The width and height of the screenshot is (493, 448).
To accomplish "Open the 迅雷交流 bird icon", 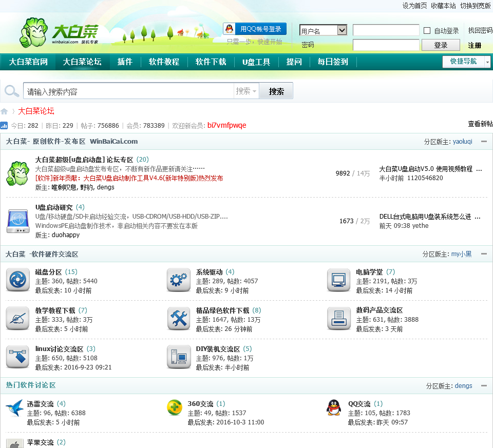I will 14,408.
